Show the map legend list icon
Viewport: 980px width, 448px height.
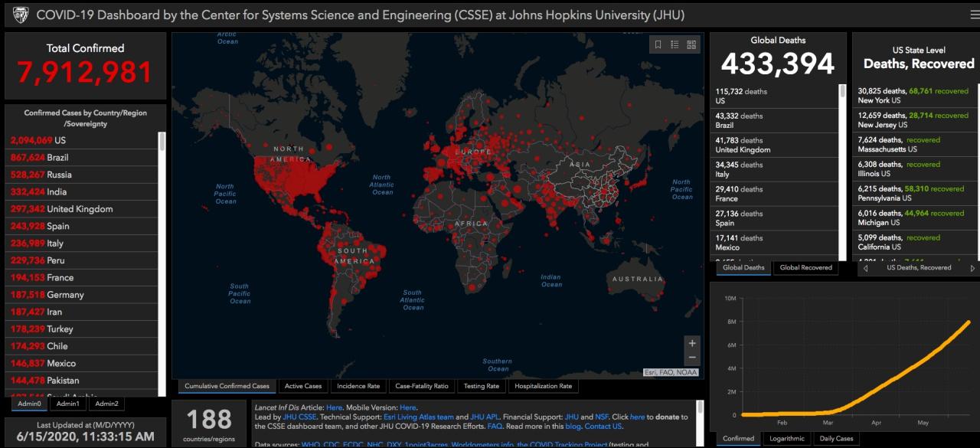coord(675,45)
